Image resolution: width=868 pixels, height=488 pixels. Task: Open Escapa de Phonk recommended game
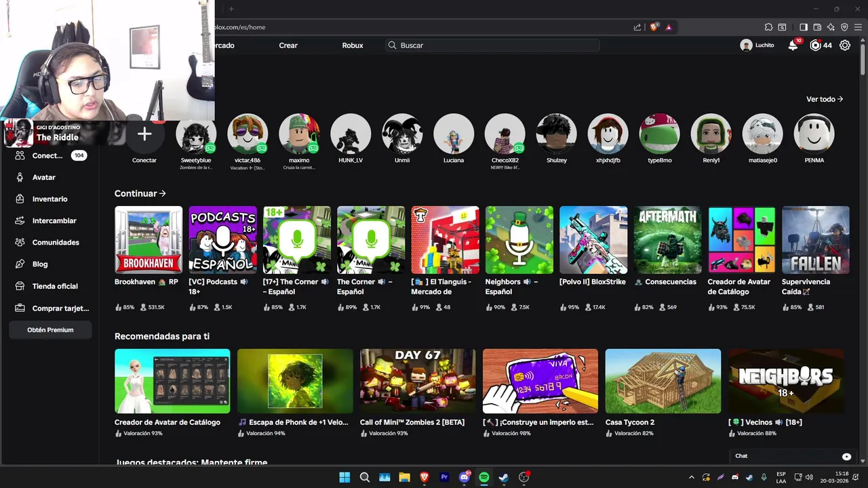pyautogui.click(x=295, y=381)
